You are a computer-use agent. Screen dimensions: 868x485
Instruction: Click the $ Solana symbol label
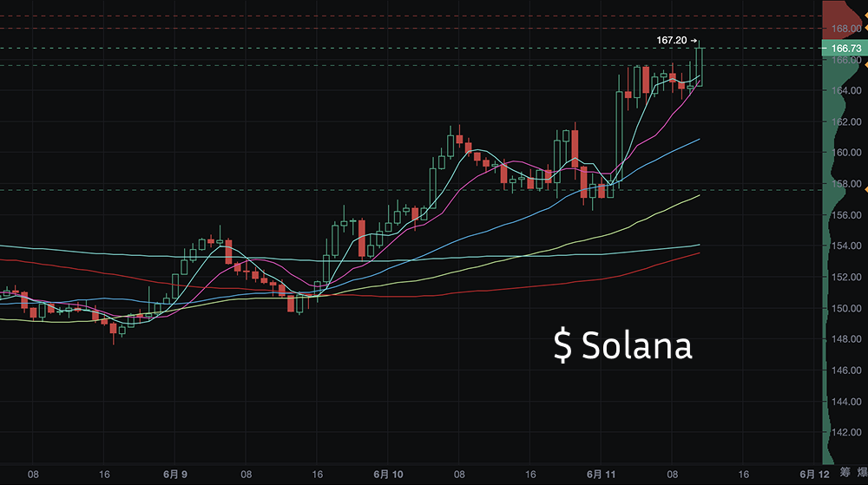point(623,345)
